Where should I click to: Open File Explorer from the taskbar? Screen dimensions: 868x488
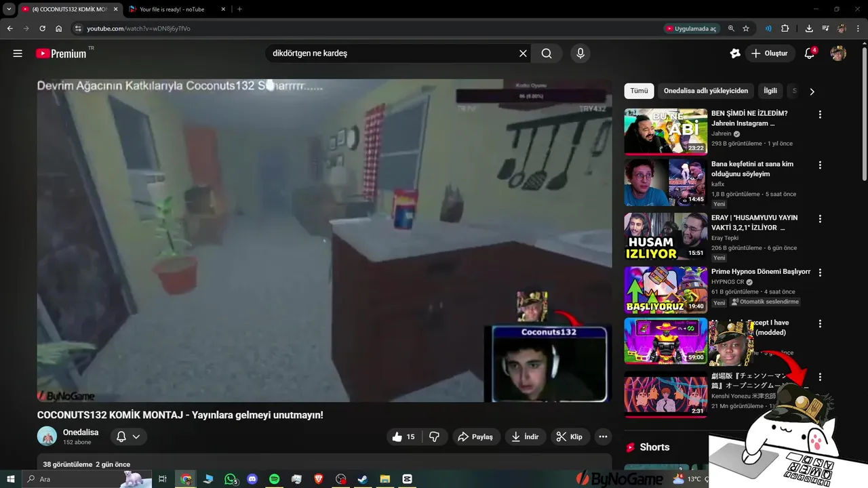384,479
